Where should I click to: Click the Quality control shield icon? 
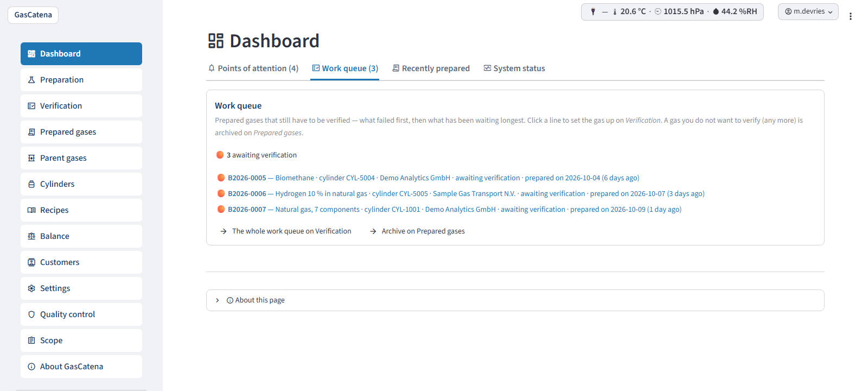tap(31, 314)
